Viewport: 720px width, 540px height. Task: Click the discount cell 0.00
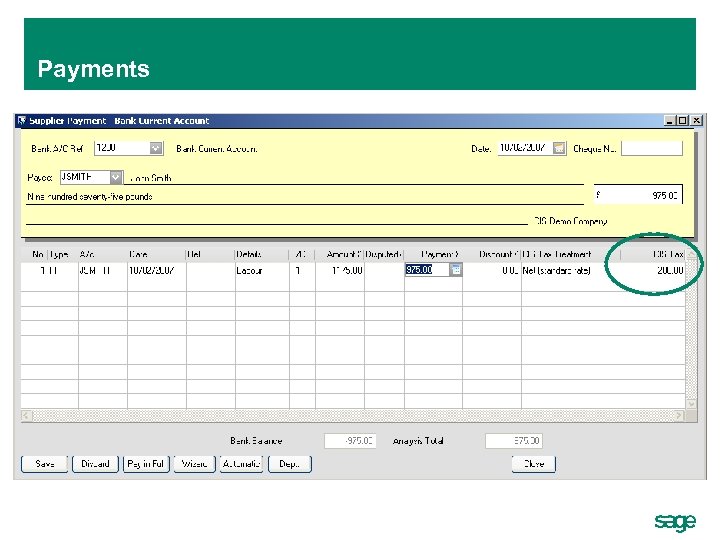(492, 270)
